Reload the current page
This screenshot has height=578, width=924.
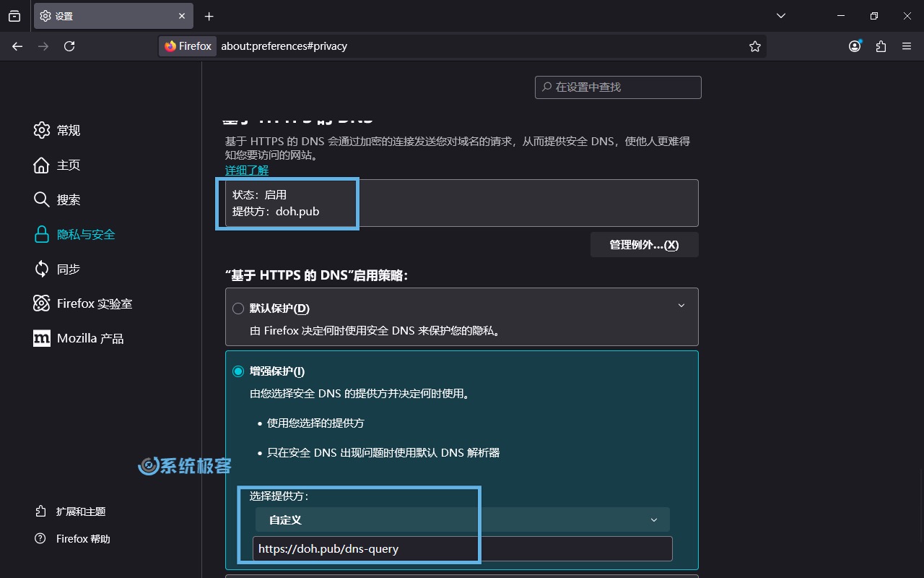(x=69, y=46)
